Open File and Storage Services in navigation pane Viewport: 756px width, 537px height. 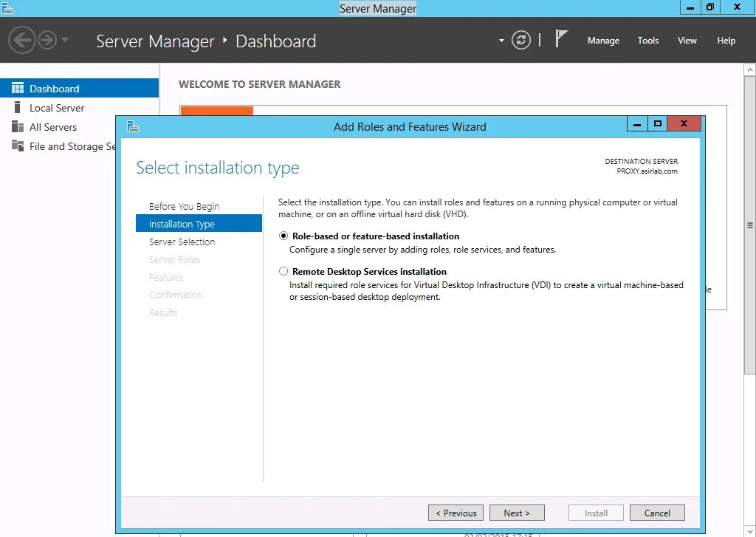pos(58,146)
